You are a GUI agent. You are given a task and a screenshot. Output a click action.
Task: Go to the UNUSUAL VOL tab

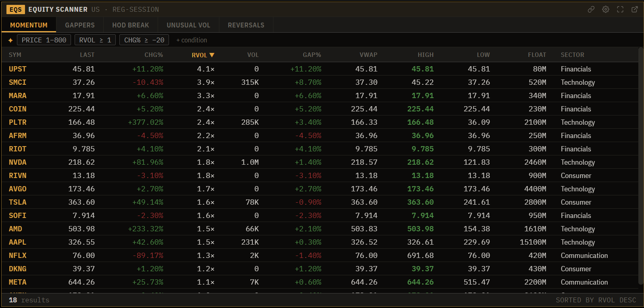pos(188,25)
